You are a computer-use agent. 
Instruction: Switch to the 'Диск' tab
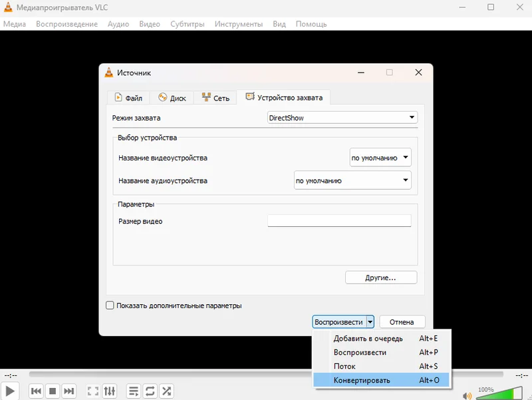[172, 98]
